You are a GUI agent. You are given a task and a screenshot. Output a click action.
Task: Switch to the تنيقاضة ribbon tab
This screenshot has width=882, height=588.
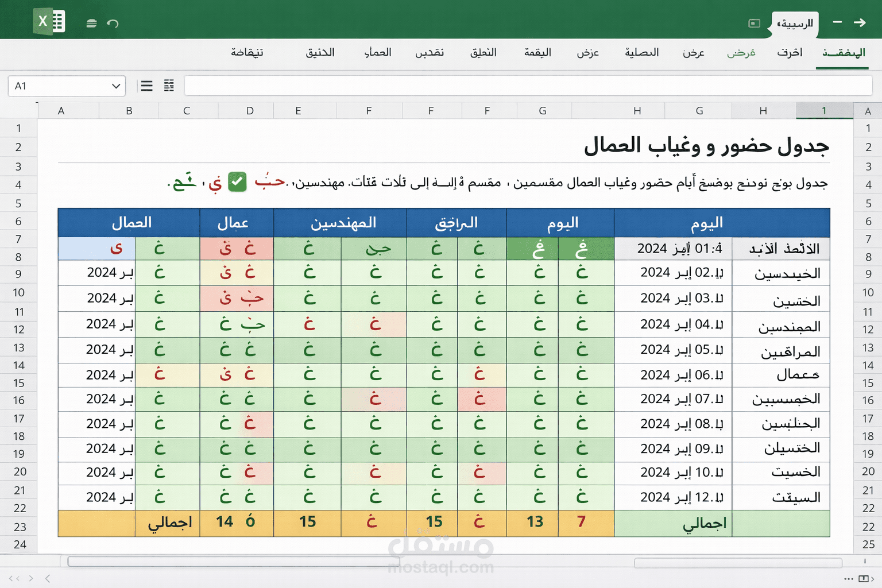coord(247,52)
